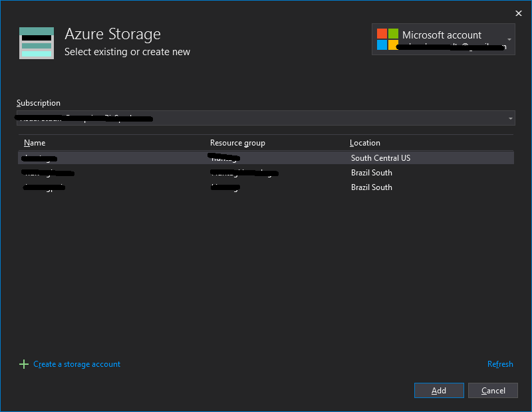This screenshot has width=532, height=412.
Task: Click the Azure Storage dialog title
Action: pyautogui.click(x=112, y=33)
